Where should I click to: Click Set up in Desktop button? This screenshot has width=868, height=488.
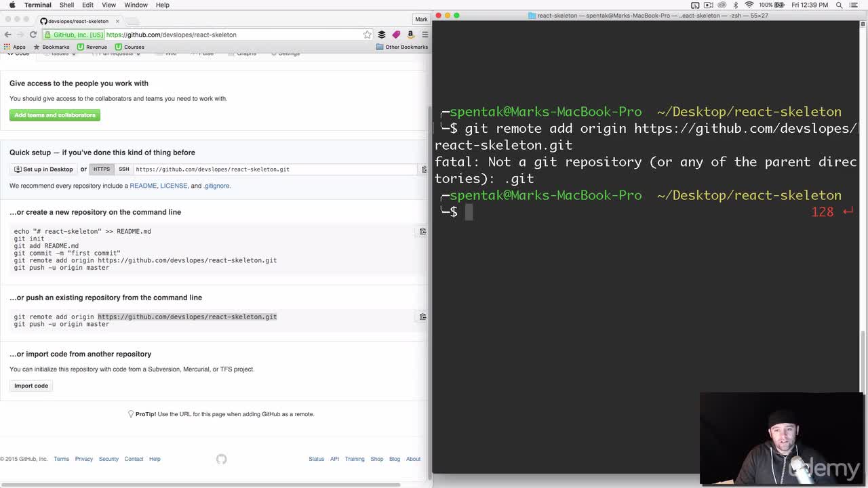(43, 169)
